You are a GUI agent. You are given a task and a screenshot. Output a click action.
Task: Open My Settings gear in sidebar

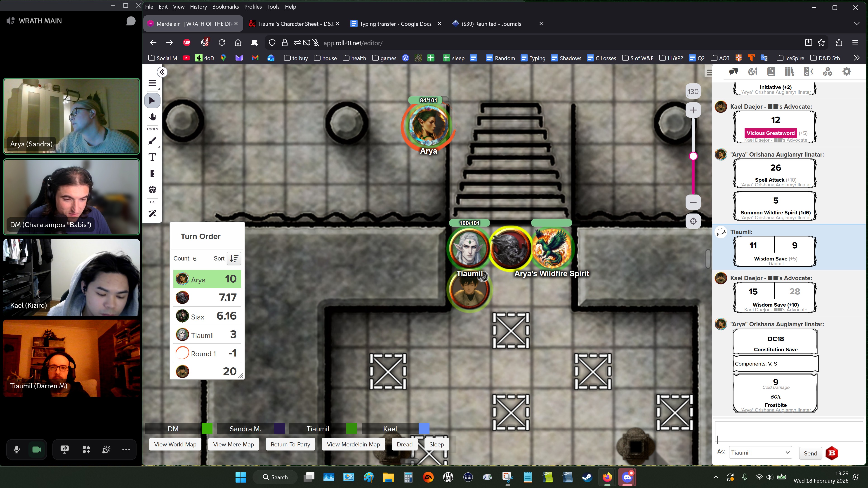[x=847, y=71]
